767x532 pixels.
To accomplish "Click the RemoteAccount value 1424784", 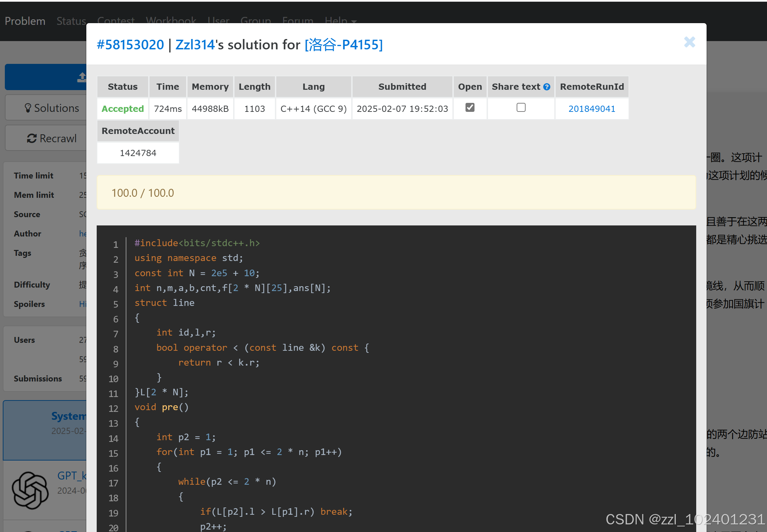I will pyautogui.click(x=138, y=153).
